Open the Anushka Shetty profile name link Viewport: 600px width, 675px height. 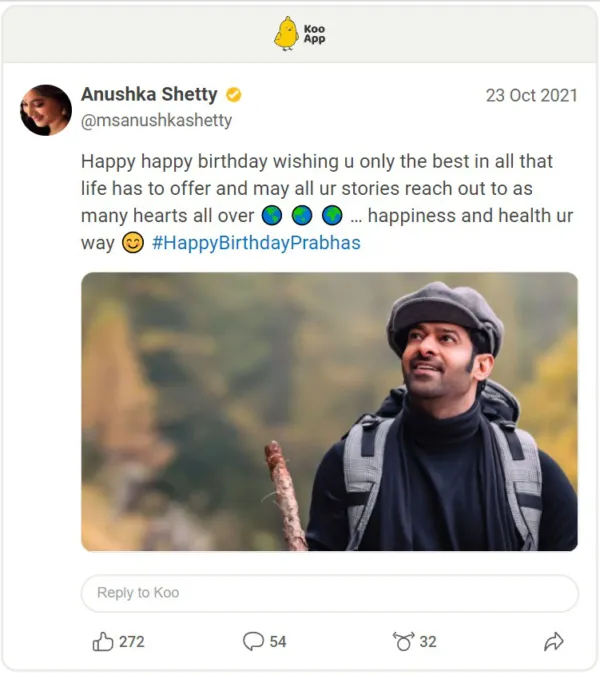click(x=148, y=95)
